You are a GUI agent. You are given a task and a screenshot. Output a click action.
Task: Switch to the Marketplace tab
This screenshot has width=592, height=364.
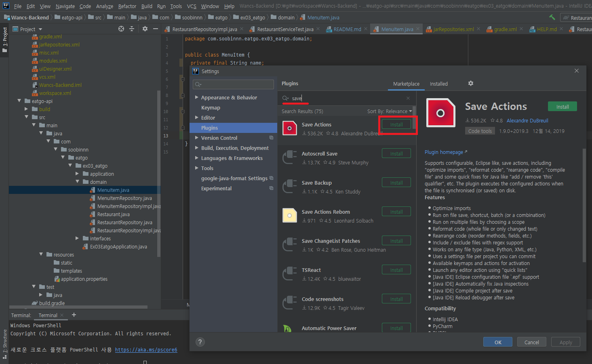click(x=406, y=84)
